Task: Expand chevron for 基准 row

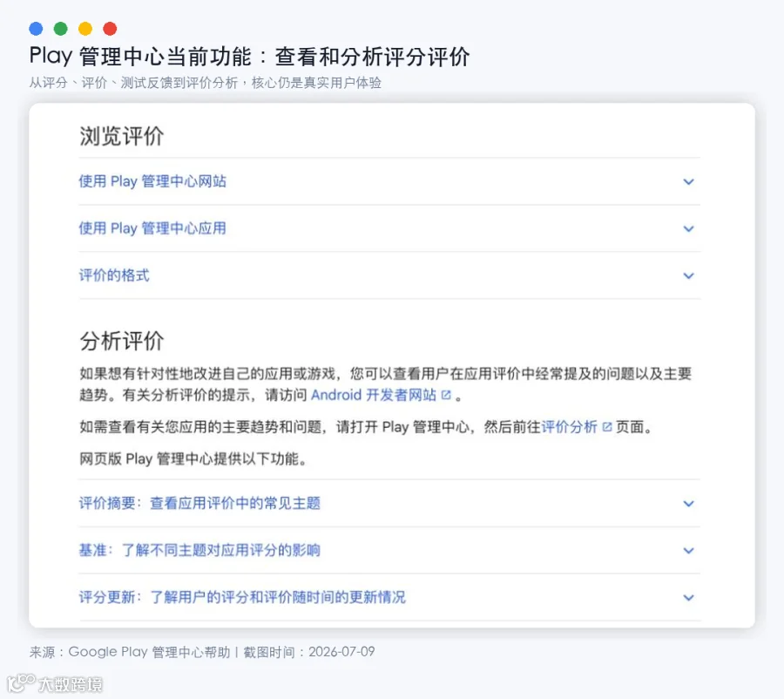Action: point(688,550)
